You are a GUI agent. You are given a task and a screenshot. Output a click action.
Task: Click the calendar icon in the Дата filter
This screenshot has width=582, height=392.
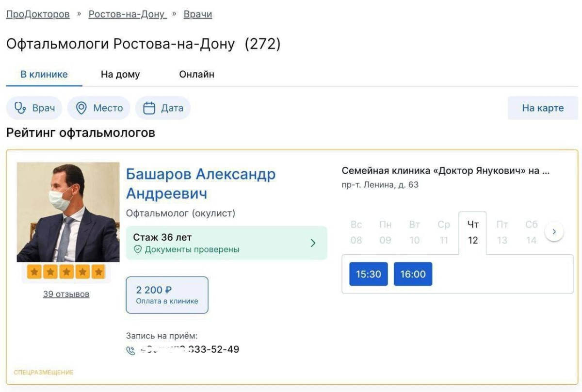tap(149, 108)
